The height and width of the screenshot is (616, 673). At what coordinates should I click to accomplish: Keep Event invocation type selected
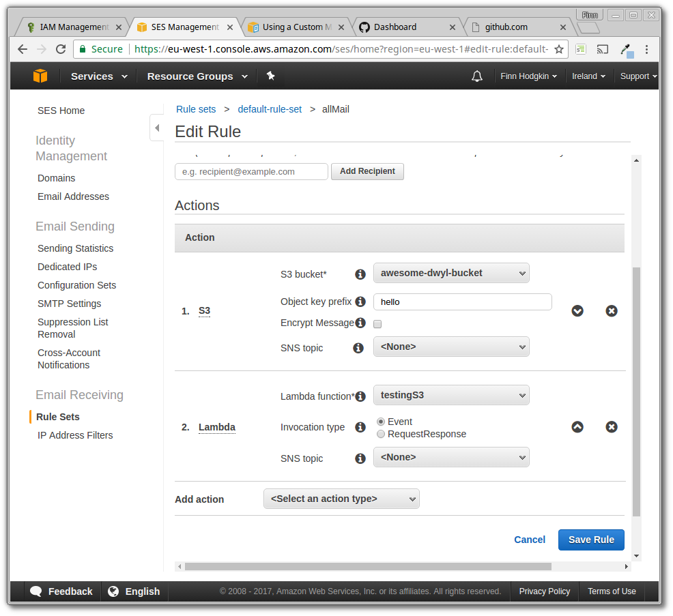[381, 422]
